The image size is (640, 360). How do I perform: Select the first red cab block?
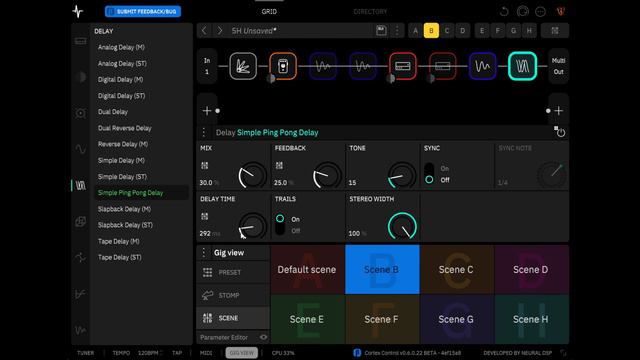pos(402,66)
